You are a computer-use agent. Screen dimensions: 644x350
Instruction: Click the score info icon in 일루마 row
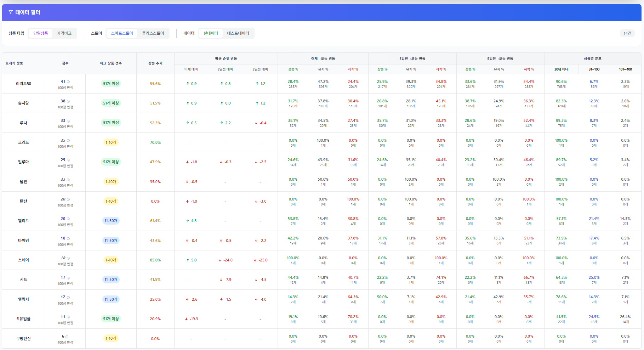[x=68, y=160]
